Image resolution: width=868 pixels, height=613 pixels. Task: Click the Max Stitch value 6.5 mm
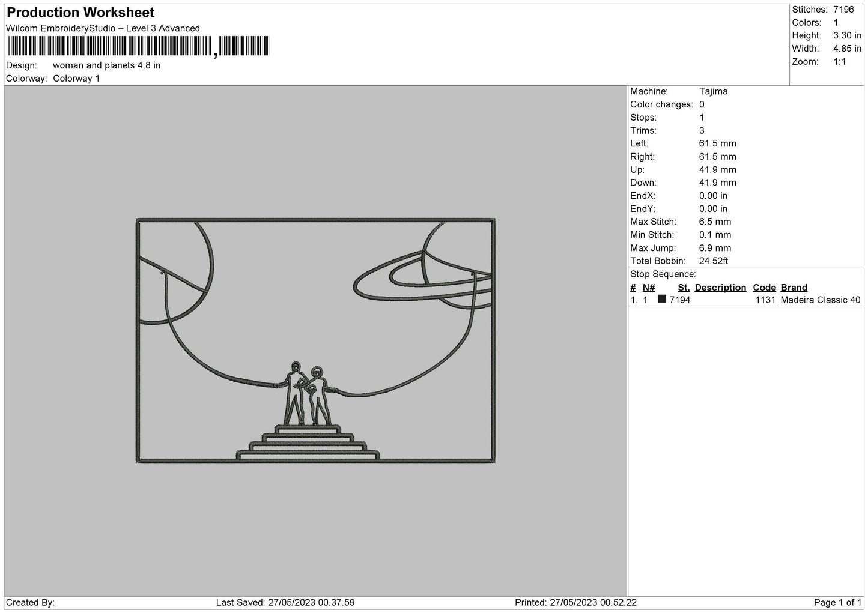pos(715,222)
